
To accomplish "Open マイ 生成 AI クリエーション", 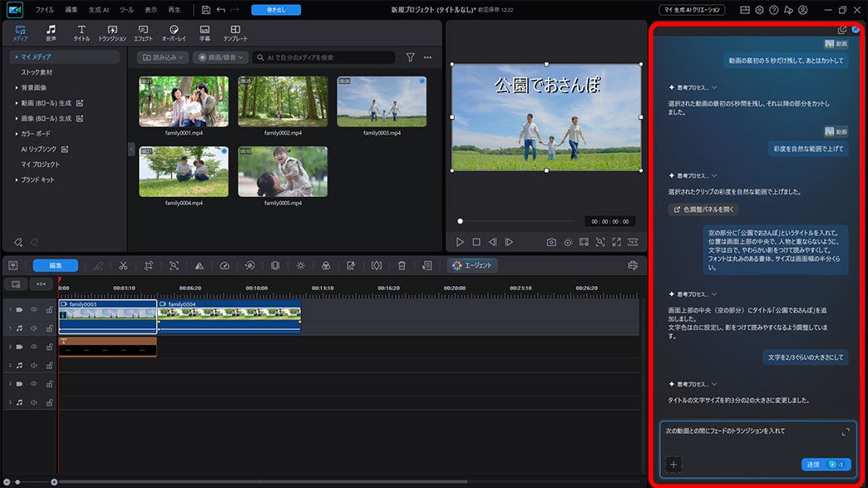I will (692, 10).
